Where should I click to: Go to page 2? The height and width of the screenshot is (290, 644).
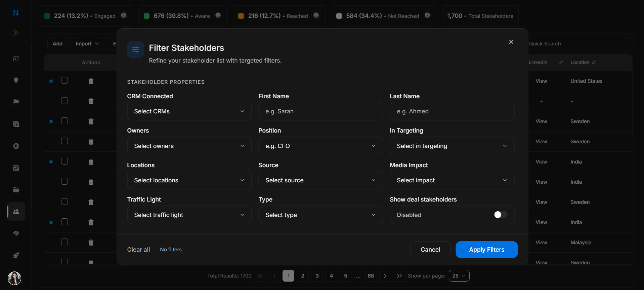click(303, 276)
